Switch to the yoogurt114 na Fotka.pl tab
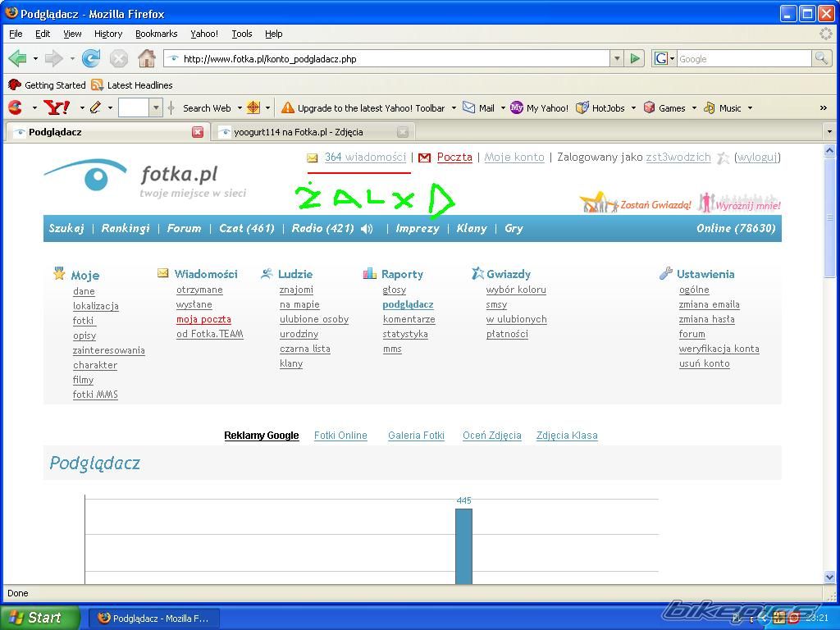 [299, 131]
